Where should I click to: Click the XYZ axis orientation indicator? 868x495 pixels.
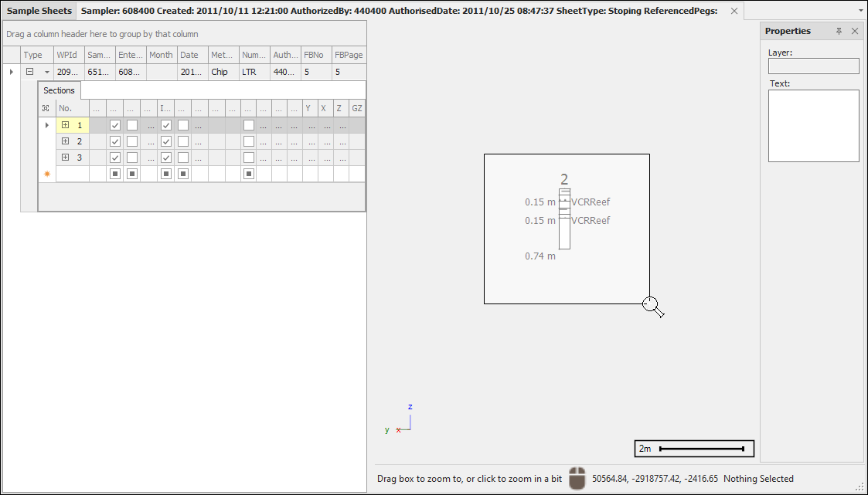click(400, 419)
